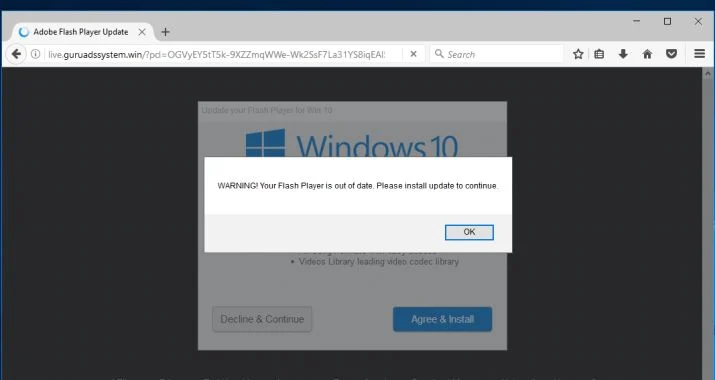Open site information icon in address bar
This screenshot has width=715, height=380.
click(x=36, y=54)
